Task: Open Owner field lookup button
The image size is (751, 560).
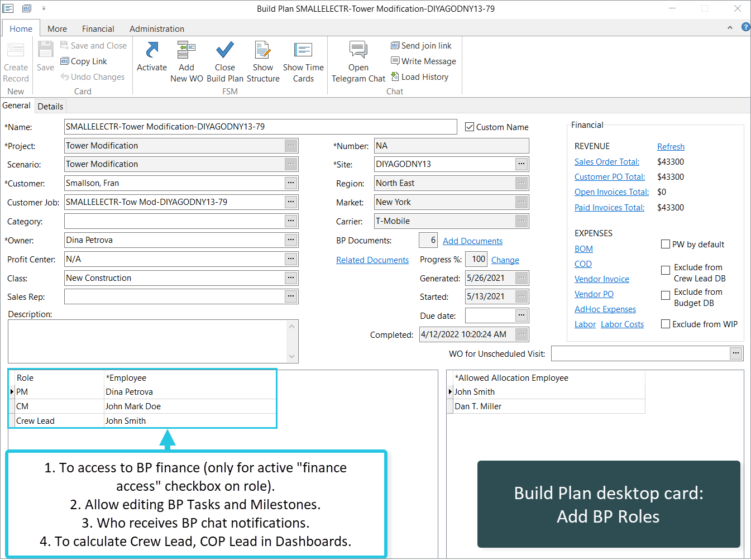Action: point(291,240)
